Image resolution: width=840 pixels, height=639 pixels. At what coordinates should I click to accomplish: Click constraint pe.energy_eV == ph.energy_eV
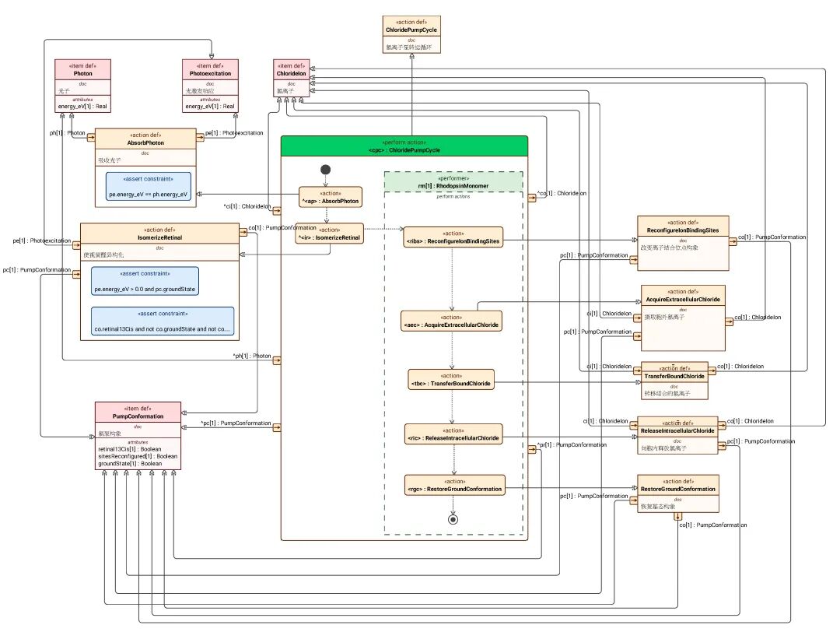pyautogui.click(x=149, y=187)
